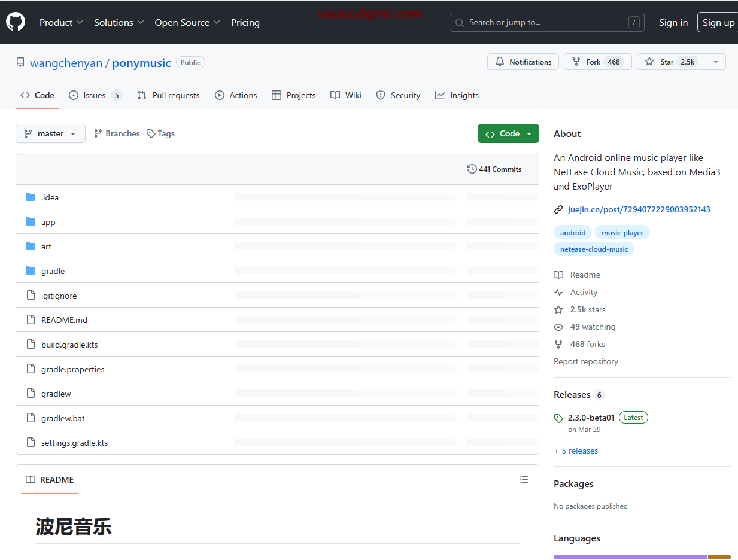The image size is (738, 560).
Task: Click the book icon beside Readme in About
Action: click(558, 275)
